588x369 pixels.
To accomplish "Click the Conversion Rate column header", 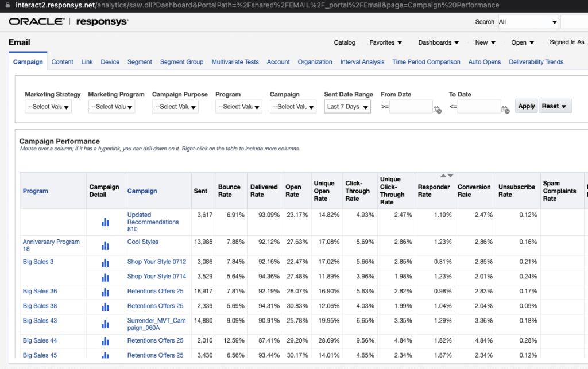I will [474, 191].
